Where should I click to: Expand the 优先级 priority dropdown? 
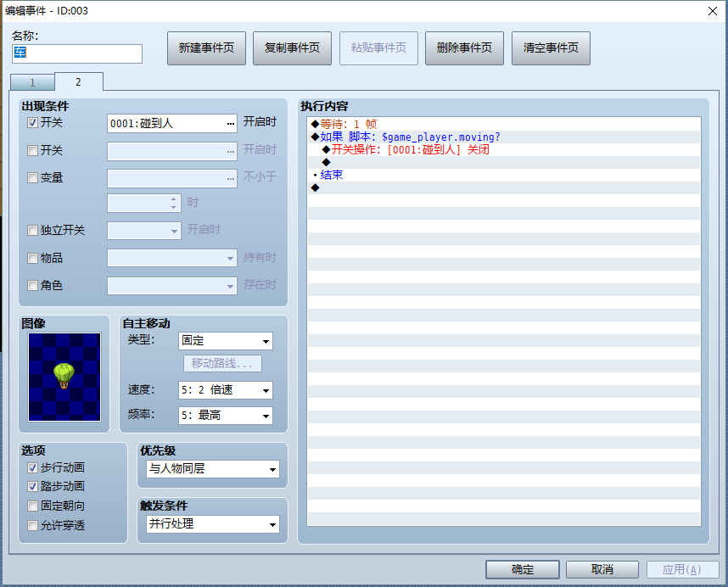pyautogui.click(x=213, y=469)
